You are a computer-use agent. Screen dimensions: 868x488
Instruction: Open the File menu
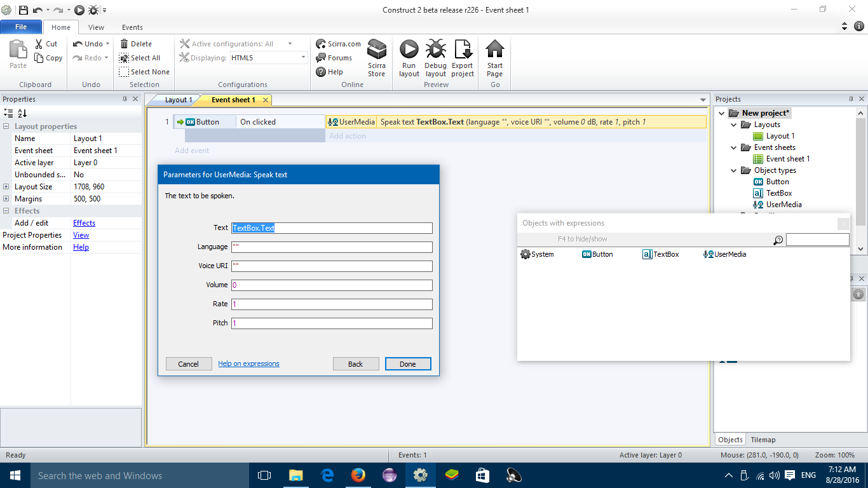click(x=21, y=27)
